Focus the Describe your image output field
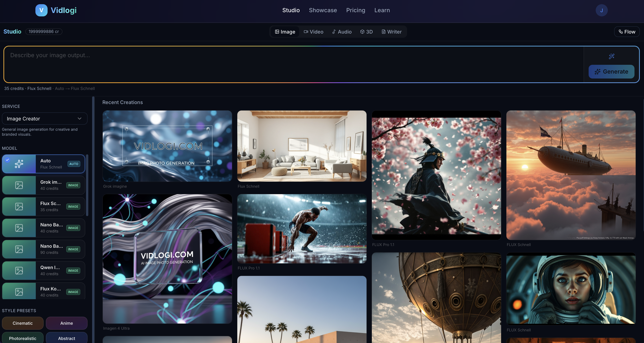 (294, 64)
